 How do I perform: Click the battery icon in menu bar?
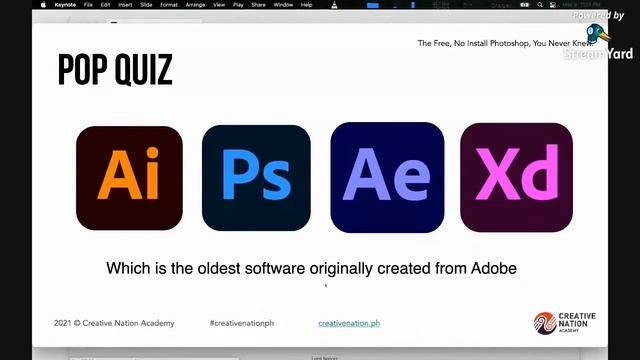coord(525,5)
